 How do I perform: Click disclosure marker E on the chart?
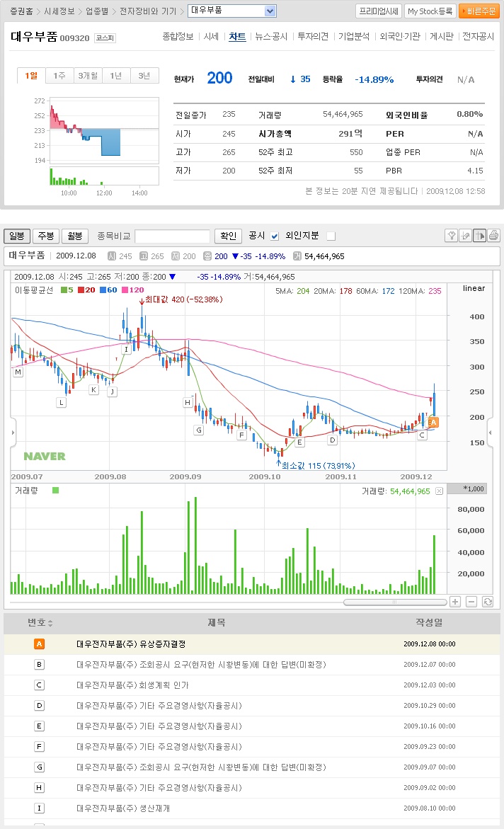(299, 442)
